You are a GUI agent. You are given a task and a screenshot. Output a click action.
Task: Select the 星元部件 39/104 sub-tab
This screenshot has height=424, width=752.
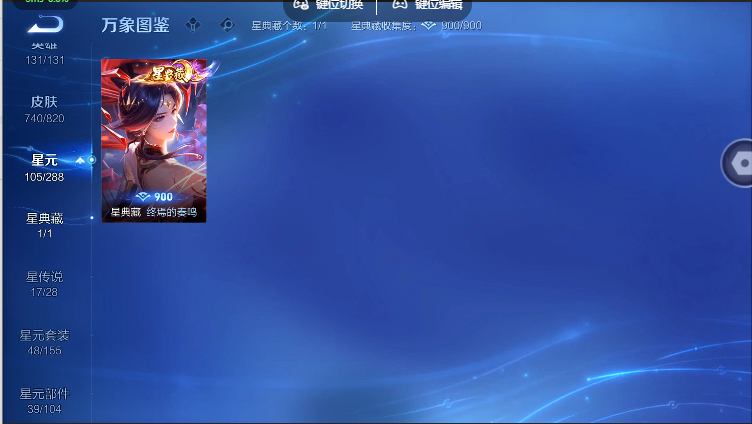point(44,400)
